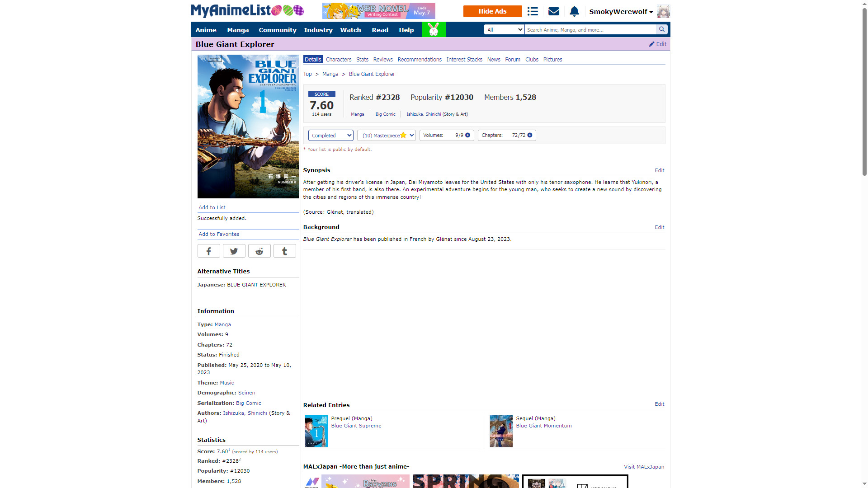Expand the All search category dropdown
The width and height of the screenshot is (868, 488).
[504, 29]
